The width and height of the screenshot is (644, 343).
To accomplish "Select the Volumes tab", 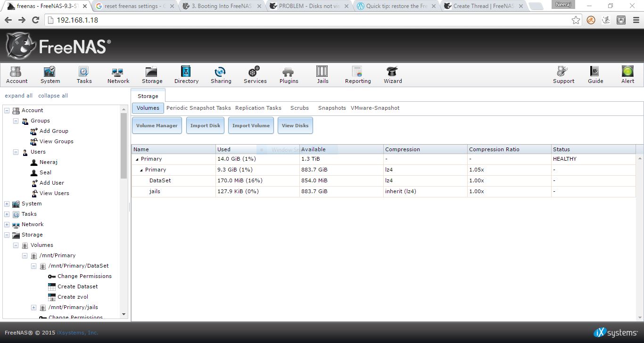I will (148, 108).
